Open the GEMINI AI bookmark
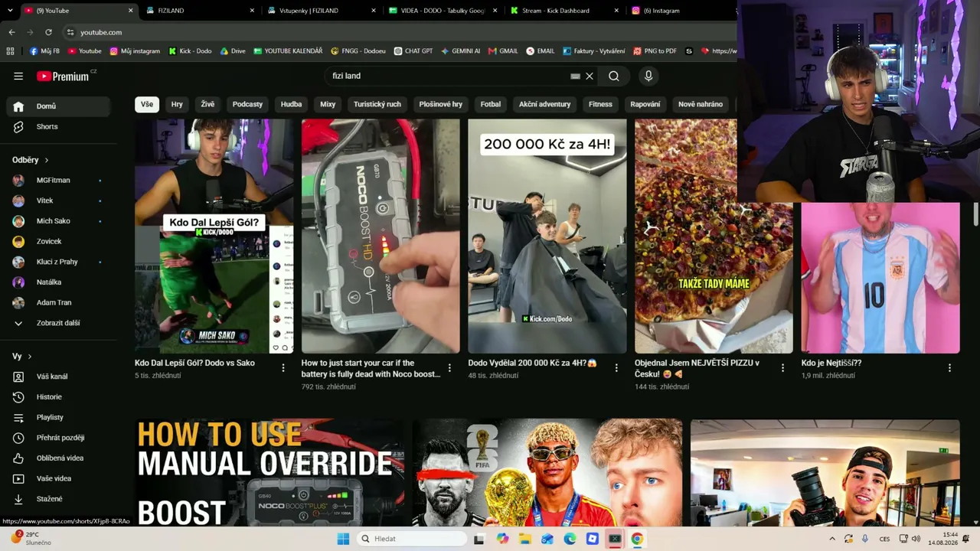This screenshot has width=980, height=551. point(460,51)
